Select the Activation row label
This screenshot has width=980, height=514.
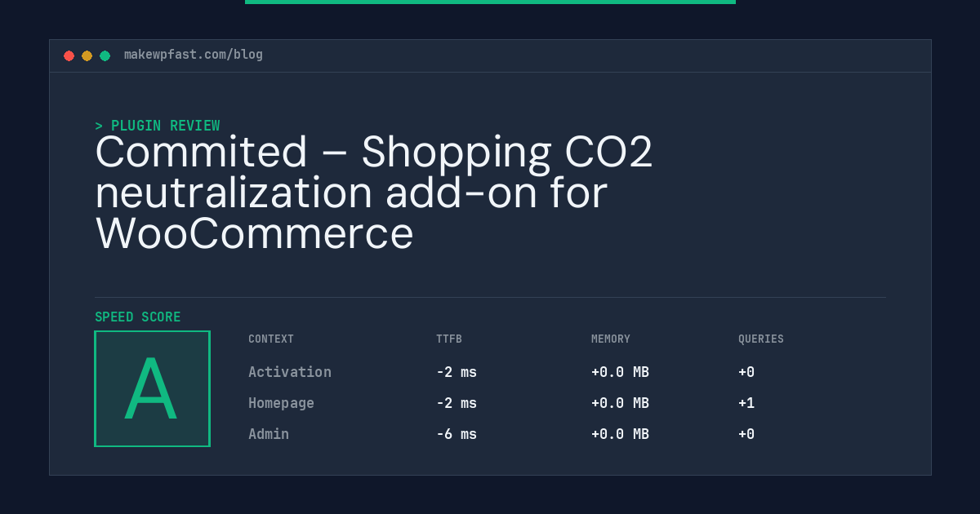click(x=290, y=372)
